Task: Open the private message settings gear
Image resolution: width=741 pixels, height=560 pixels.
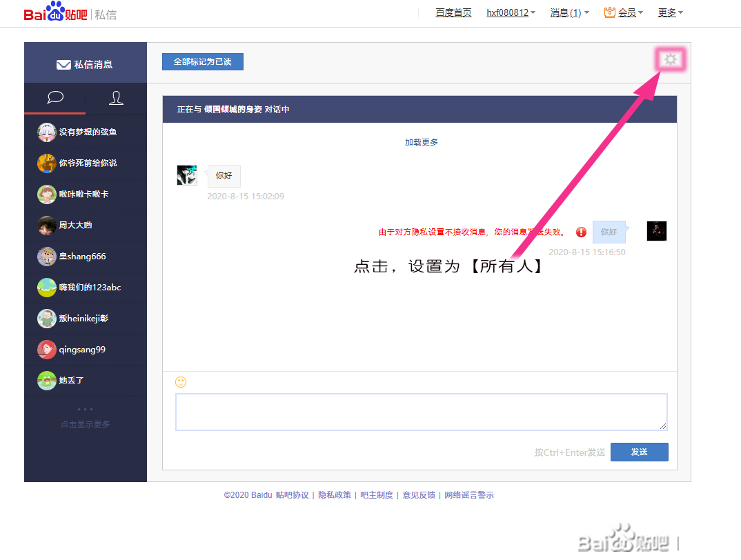Action: tap(670, 59)
